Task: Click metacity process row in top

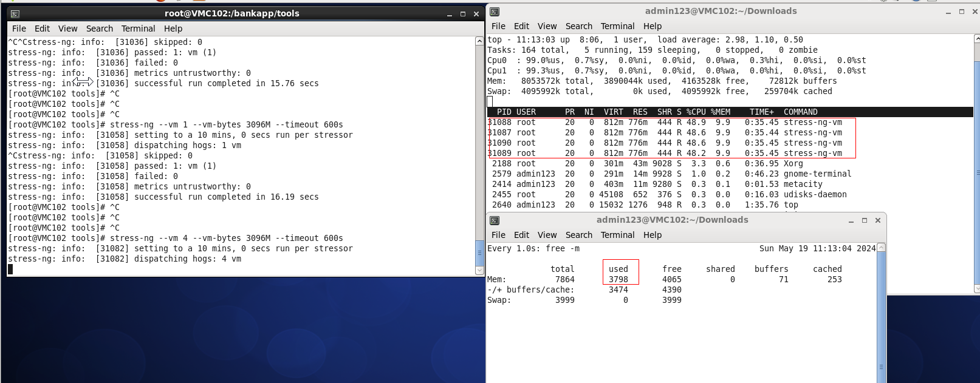Action: [657, 184]
